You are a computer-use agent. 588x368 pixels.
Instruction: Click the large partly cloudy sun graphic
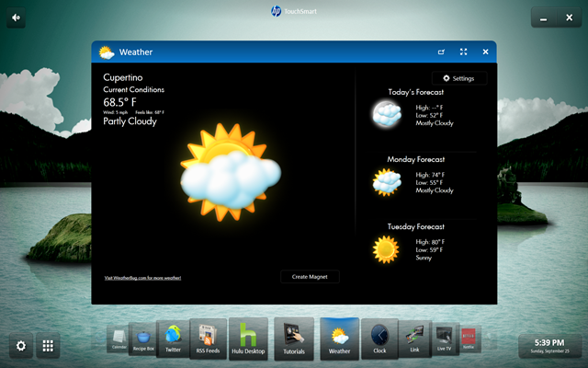point(231,172)
